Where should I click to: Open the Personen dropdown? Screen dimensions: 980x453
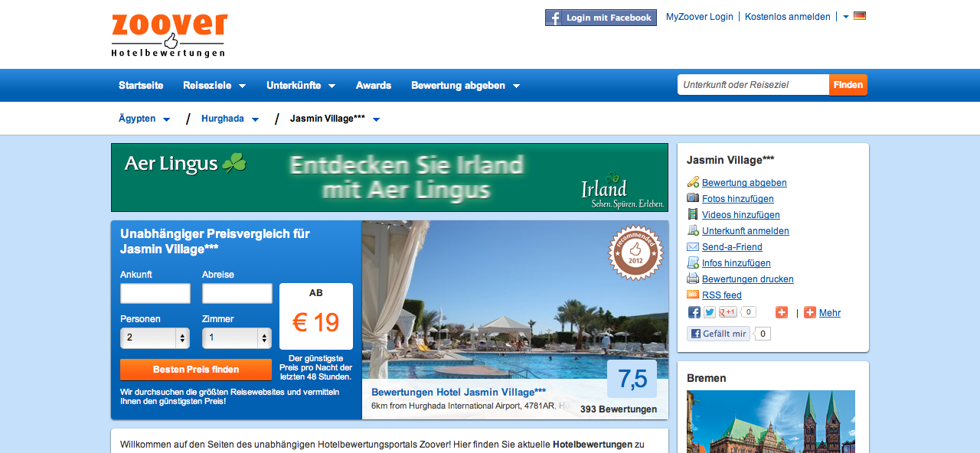point(155,337)
